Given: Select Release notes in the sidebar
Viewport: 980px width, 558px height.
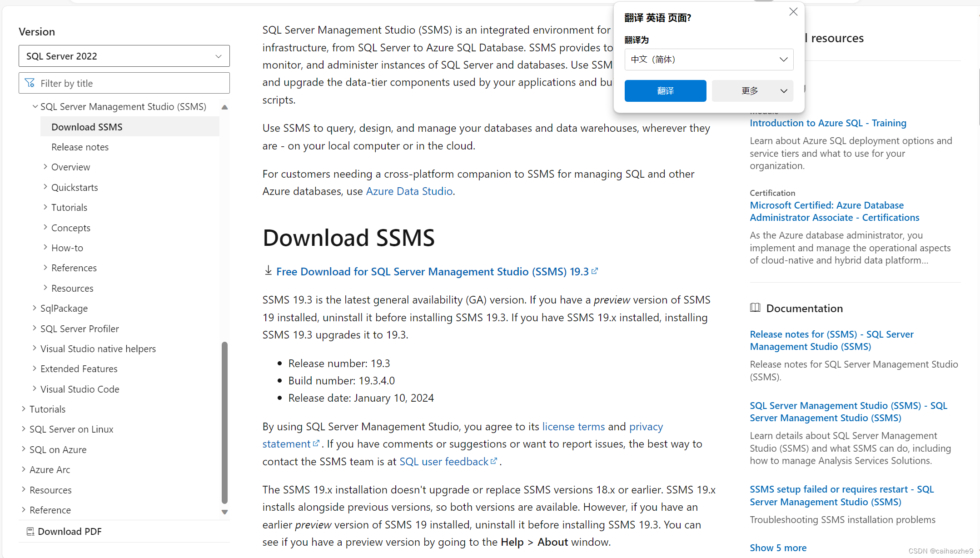Looking at the screenshot, I should pyautogui.click(x=80, y=146).
